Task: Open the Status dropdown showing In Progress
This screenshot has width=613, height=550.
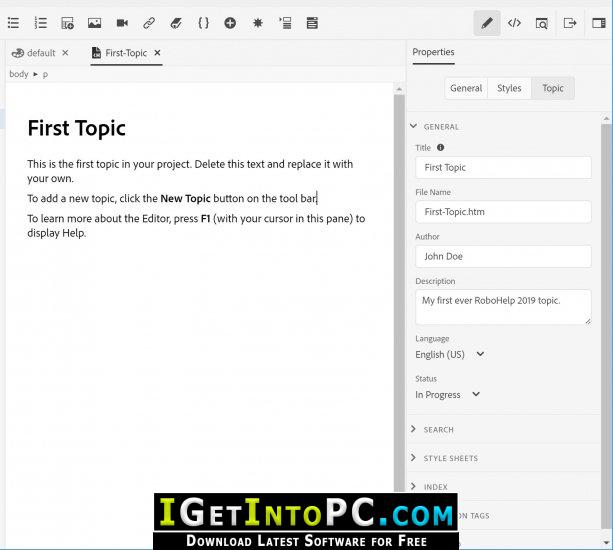Action: (x=447, y=395)
